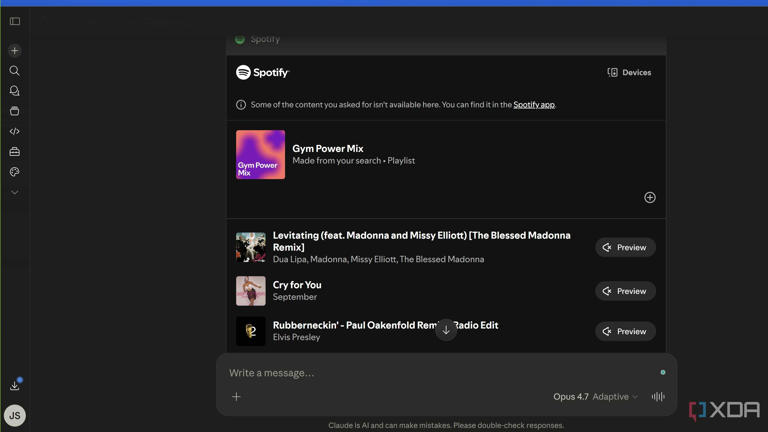Follow the Spotify app link
The image size is (768, 432).
[x=534, y=104]
